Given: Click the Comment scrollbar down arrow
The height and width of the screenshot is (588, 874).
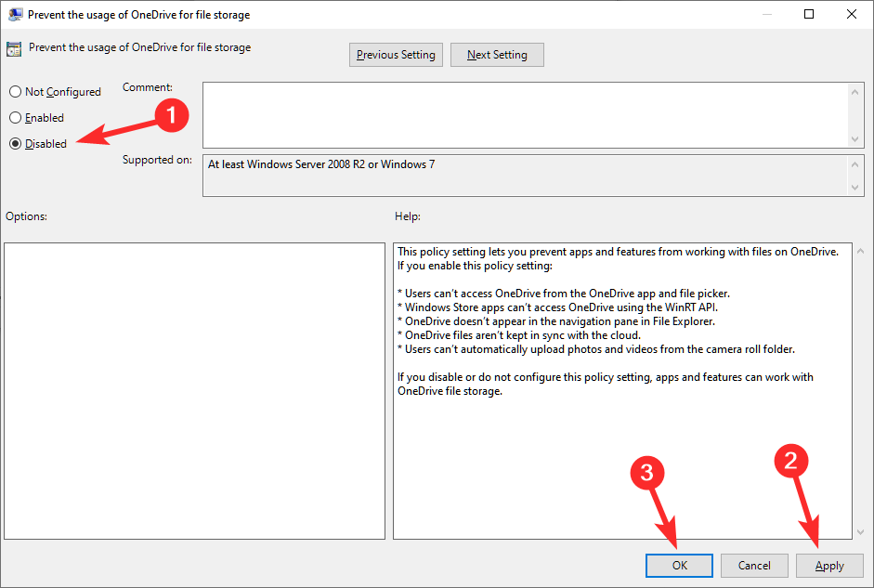Looking at the screenshot, I should tap(854, 137).
